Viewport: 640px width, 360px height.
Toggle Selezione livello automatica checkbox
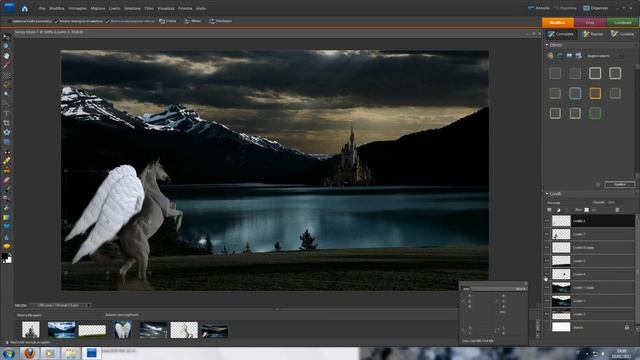pos(10,21)
